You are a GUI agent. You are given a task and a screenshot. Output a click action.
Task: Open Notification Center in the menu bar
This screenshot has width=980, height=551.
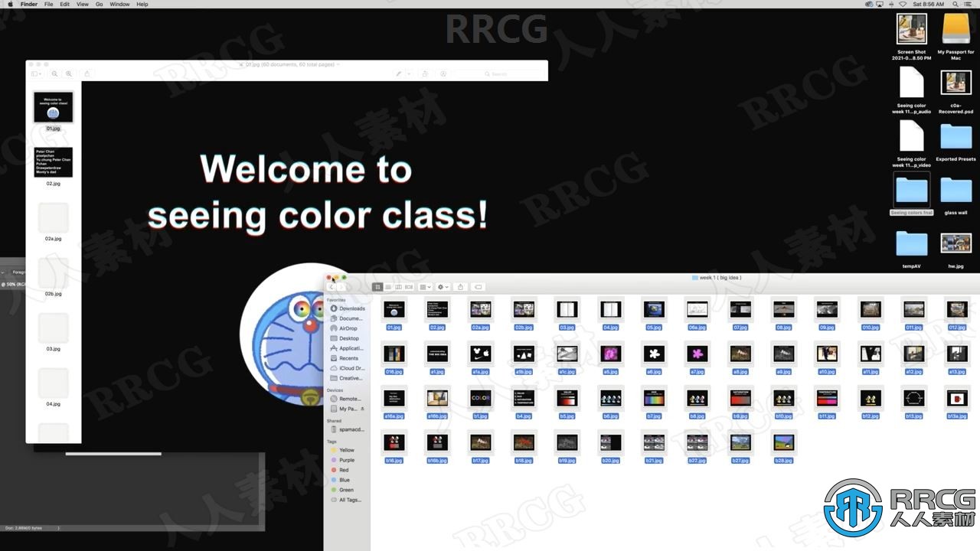[969, 4]
